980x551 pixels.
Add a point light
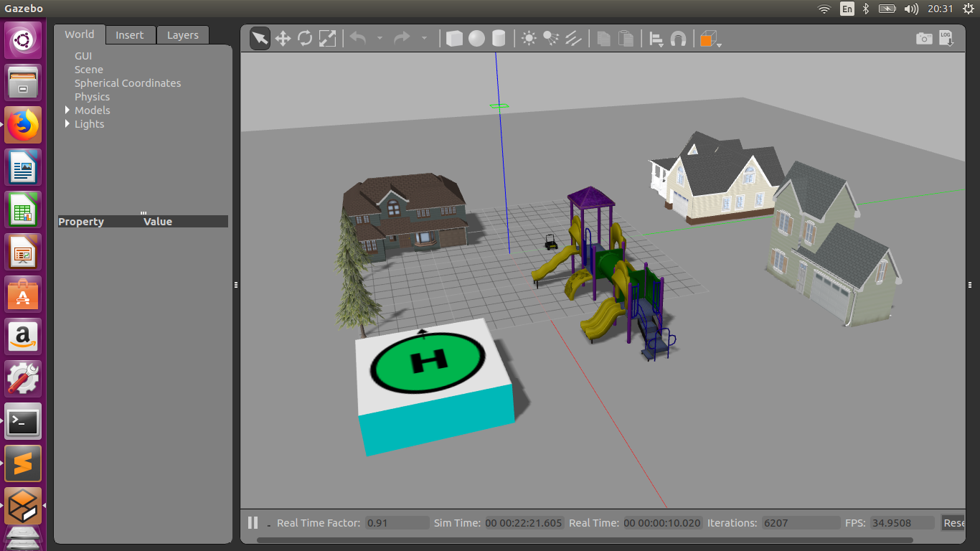[x=529, y=39]
